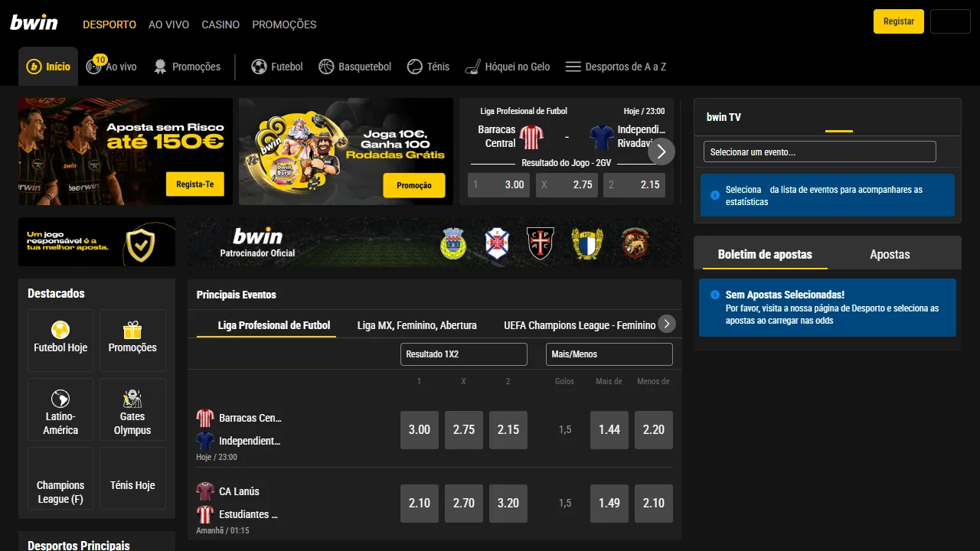Open the Champions League (F) tile
This screenshot has width=980, height=551.
60,478
